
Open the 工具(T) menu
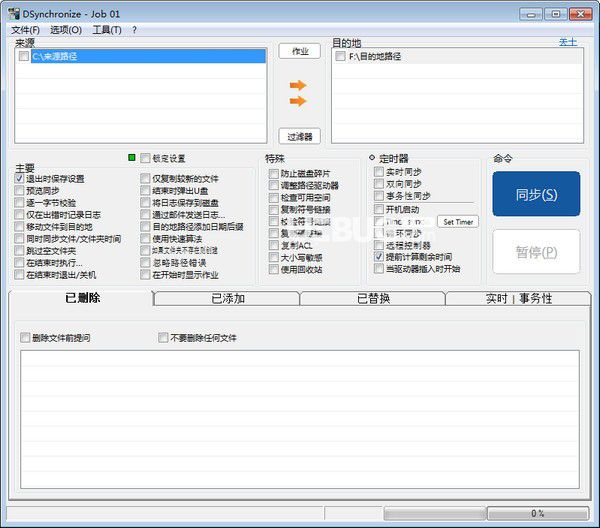(x=107, y=30)
